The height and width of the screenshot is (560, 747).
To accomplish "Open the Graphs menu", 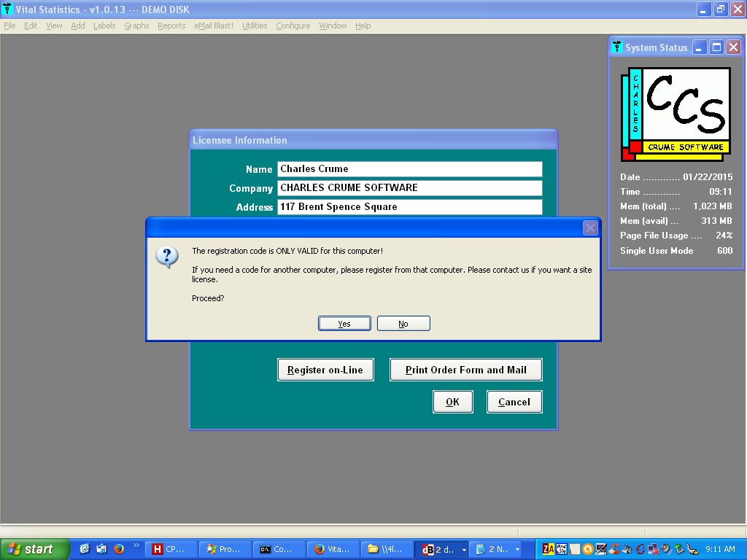I will pos(136,26).
